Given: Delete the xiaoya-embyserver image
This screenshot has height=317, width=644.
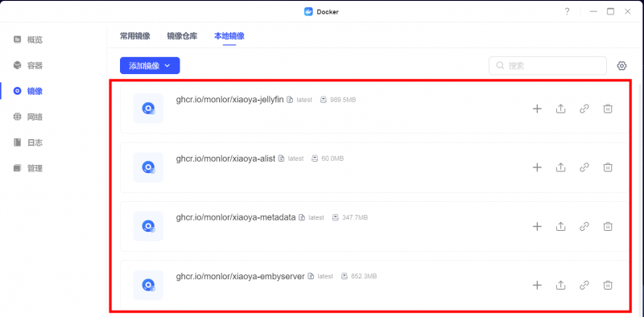Looking at the screenshot, I should tap(608, 285).
